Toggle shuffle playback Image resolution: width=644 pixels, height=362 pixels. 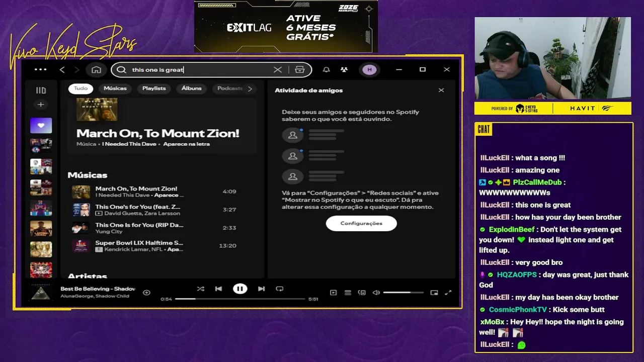click(200, 289)
